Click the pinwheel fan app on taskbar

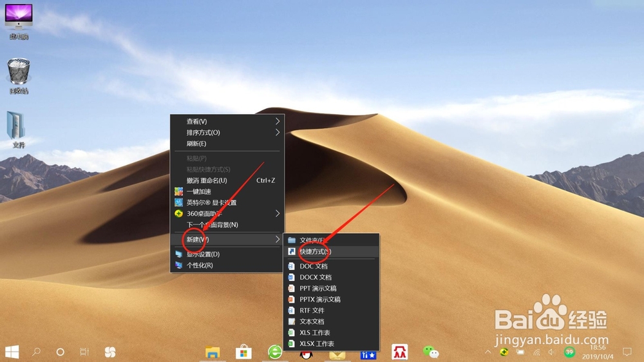pos(109,352)
